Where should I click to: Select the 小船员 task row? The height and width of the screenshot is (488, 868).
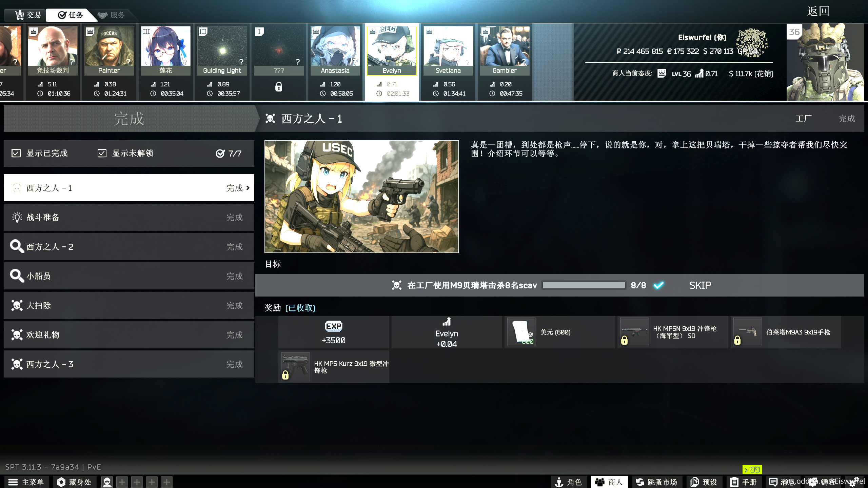129,276
